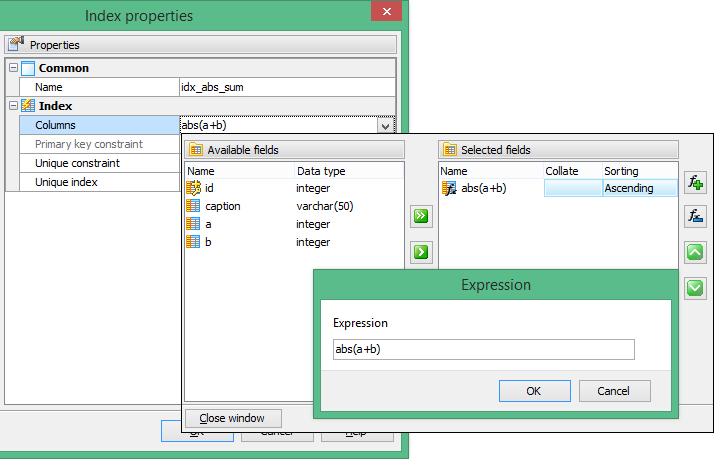Click the edit expression (fx pencil) button
The width and height of the screenshot is (714, 459).
[x=695, y=217]
